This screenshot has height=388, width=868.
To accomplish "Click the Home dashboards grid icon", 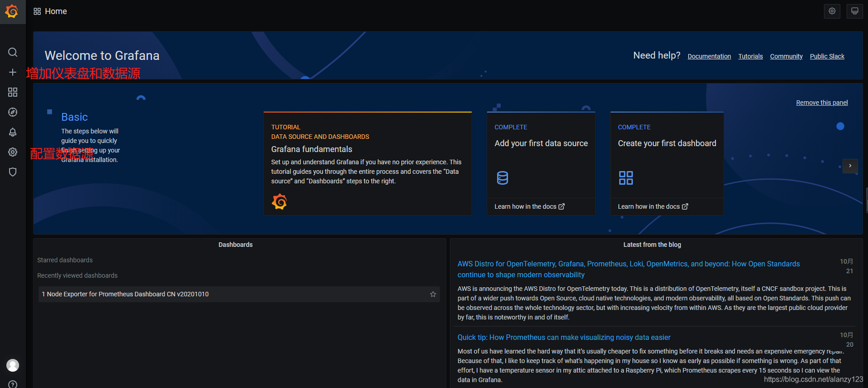I will (37, 11).
